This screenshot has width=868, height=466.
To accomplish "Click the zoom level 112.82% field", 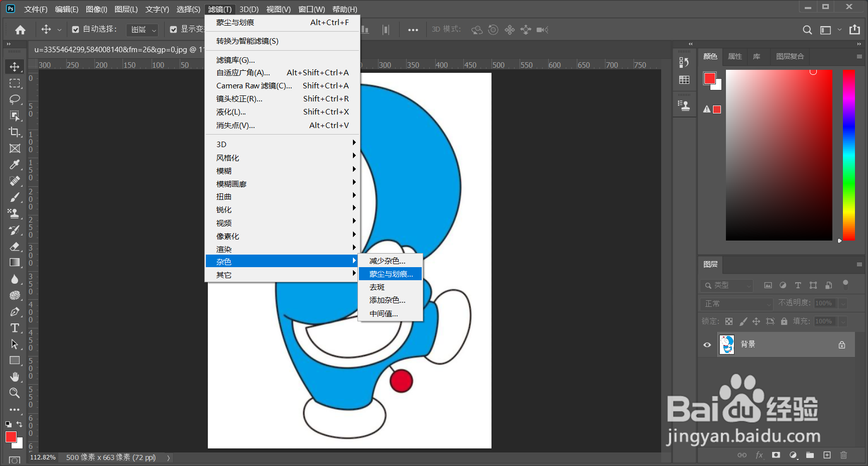I will [x=43, y=457].
